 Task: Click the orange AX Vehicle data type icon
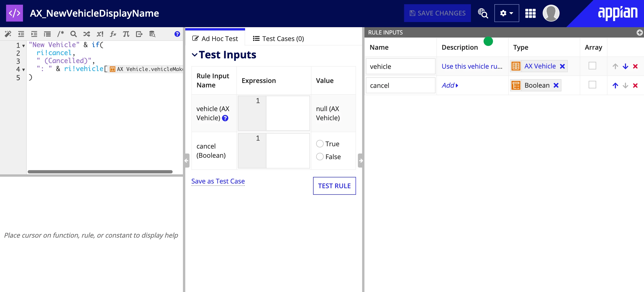[516, 66]
